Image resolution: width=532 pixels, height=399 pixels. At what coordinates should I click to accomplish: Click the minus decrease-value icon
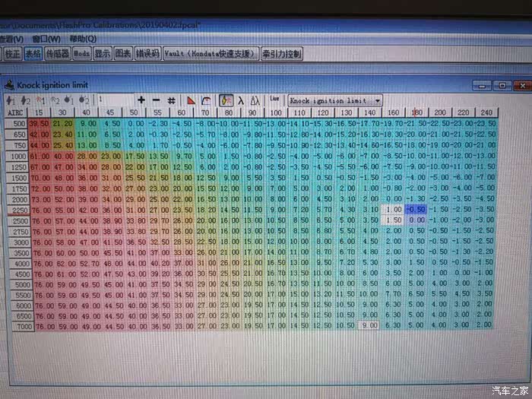157,100
